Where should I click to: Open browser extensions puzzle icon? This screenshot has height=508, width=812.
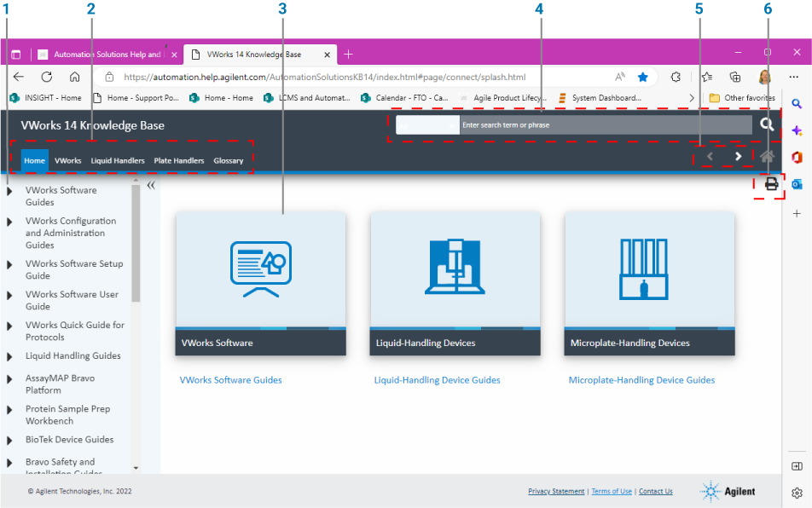676,77
